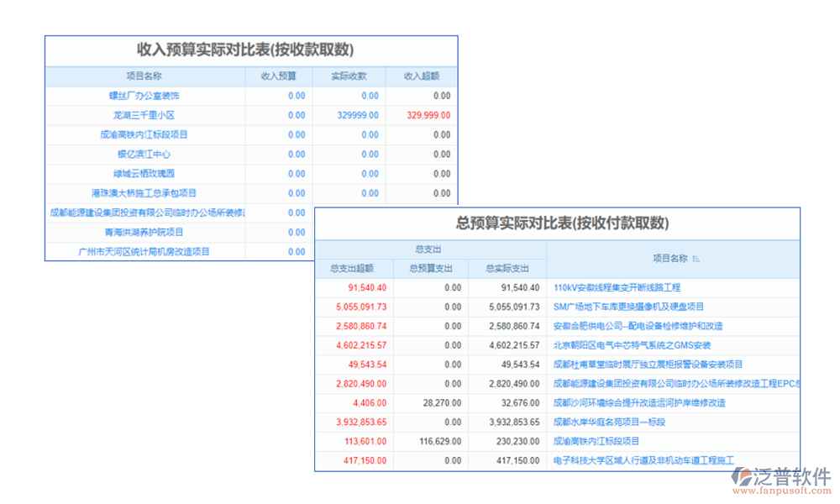840x504 pixels.
Task: Click the red 5,055,091.73 overspend amount
Action: [355, 307]
